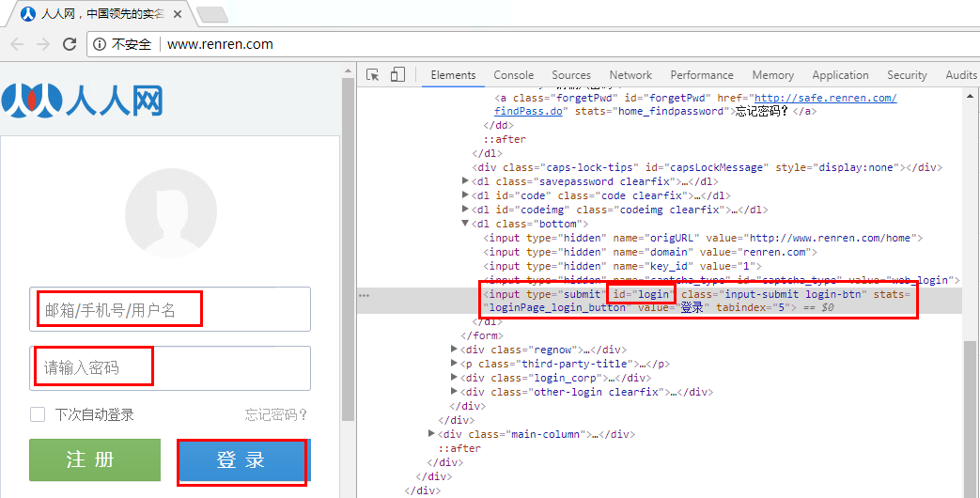Click the blue 登录 button

[x=243, y=461]
